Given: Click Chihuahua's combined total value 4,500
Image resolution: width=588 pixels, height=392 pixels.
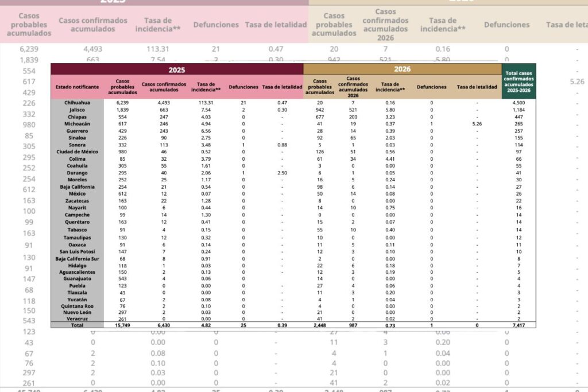Looking at the screenshot, I should (x=519, y=103).
